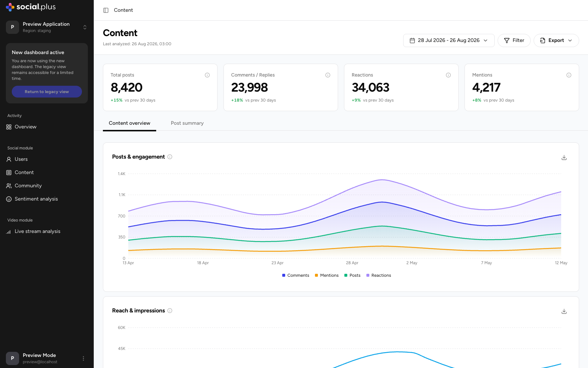The image size is (588, 368).
Task: Open Users in the sidebar
Action: coord(47,159)
